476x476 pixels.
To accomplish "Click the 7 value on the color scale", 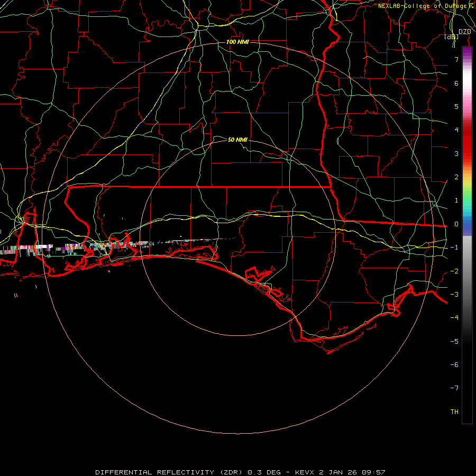I will 456,59.
